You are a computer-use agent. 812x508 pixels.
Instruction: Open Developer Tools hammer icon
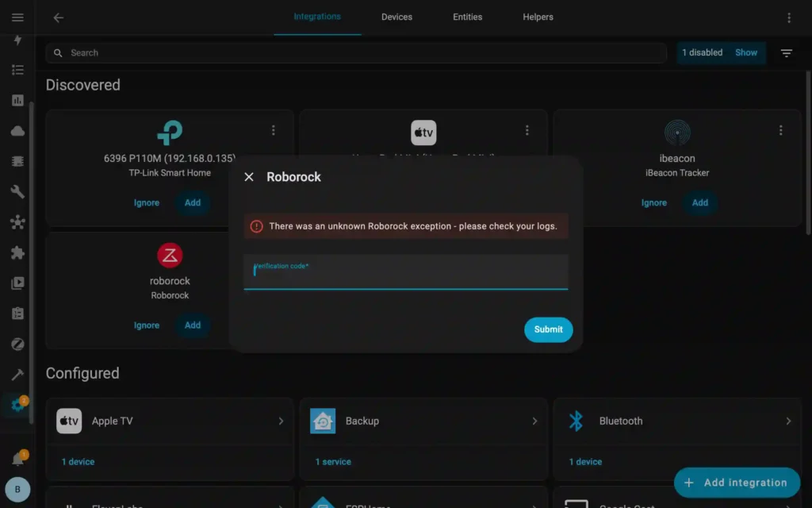coord(17,374)
